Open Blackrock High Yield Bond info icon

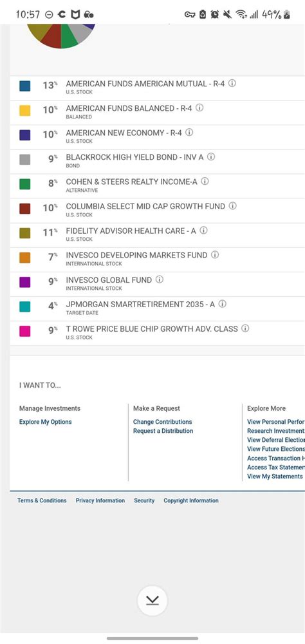pyautogui.click(x=211, y=157)
